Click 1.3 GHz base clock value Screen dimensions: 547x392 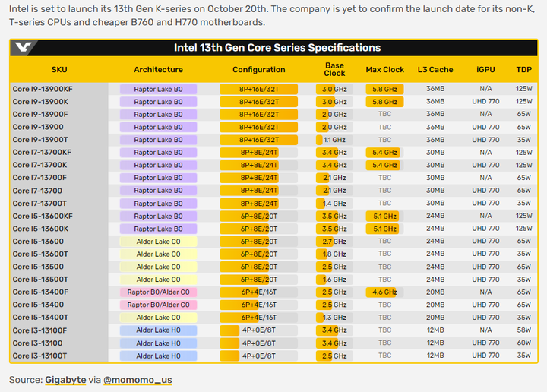pos(334,318)
